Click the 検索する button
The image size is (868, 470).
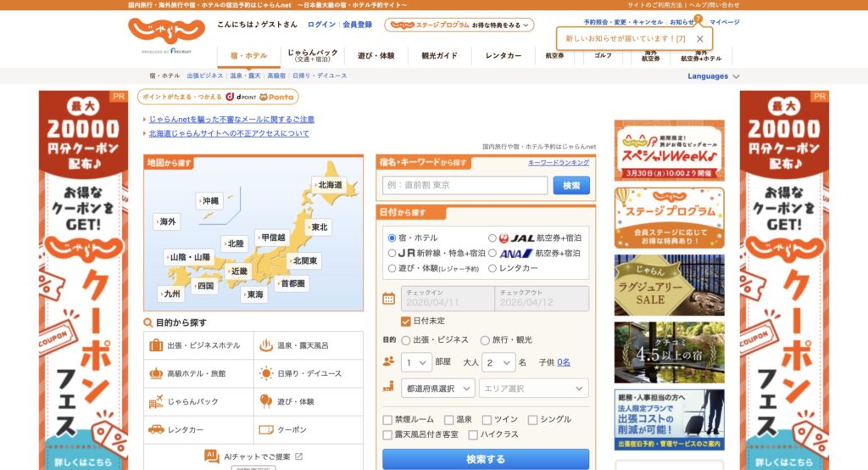point(486,460)
